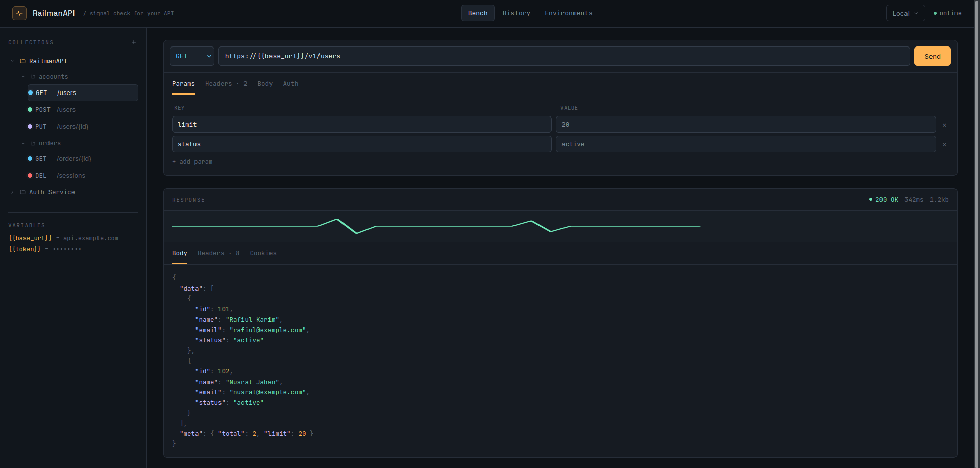
Task: Open the Local environment dropdown
Action: coord(905,13)
